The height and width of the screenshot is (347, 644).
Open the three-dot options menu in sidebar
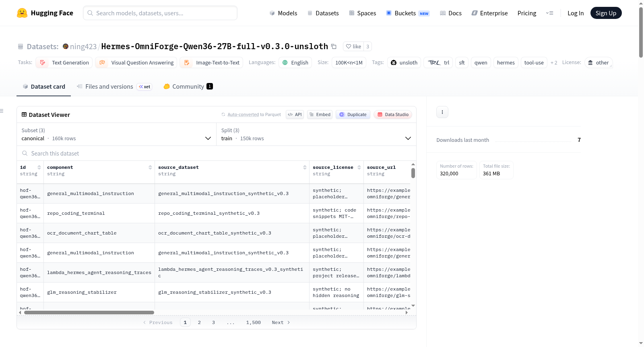click(442, 112)
